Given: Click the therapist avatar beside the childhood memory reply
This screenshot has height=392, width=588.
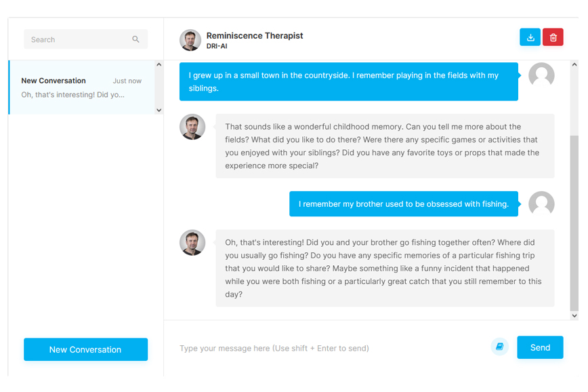Looking at the screenshot, I should 192,127.
